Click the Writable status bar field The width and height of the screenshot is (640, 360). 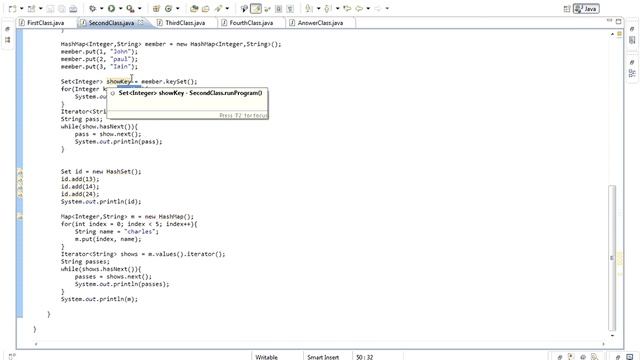[267, 357]
